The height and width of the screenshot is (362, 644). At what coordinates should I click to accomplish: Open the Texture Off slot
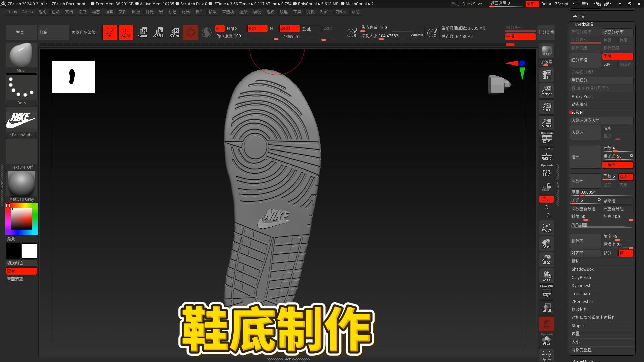(x=21, y=154)
